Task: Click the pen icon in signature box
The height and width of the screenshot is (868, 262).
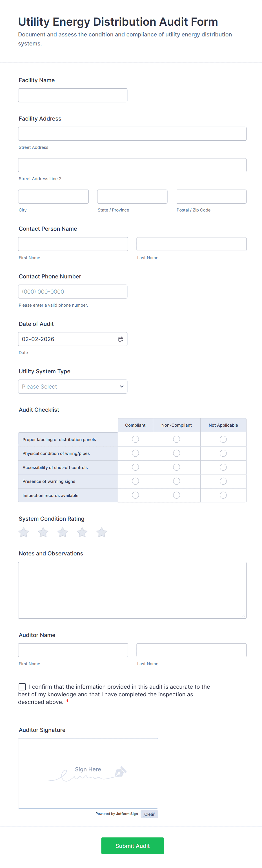Action: 120,771
